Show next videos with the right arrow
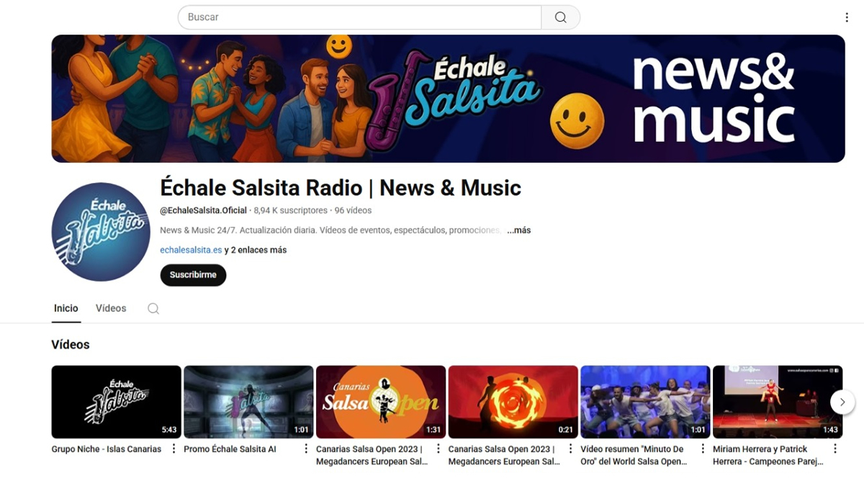The width and height of the screenshot is (864, 504). click(842, 402)
